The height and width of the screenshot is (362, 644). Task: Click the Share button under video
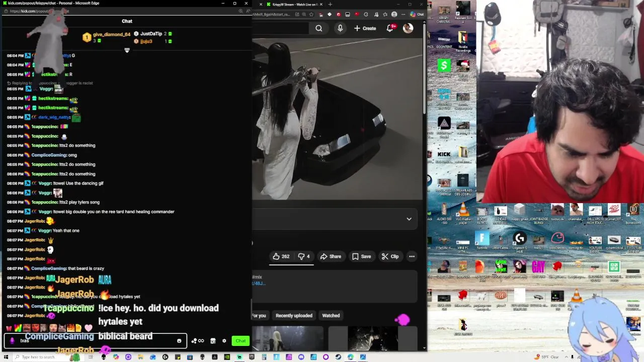point(331,256)
